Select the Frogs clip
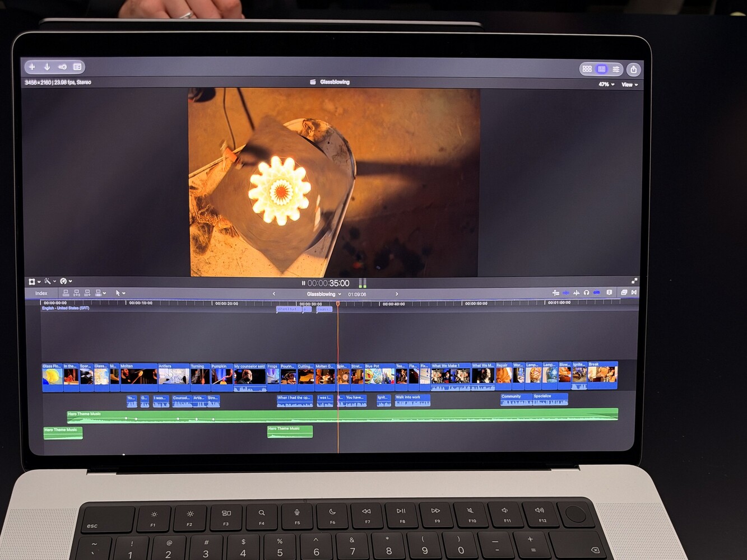Image resolution: width=747 pixels, height=560 pixels. (273, 377)
